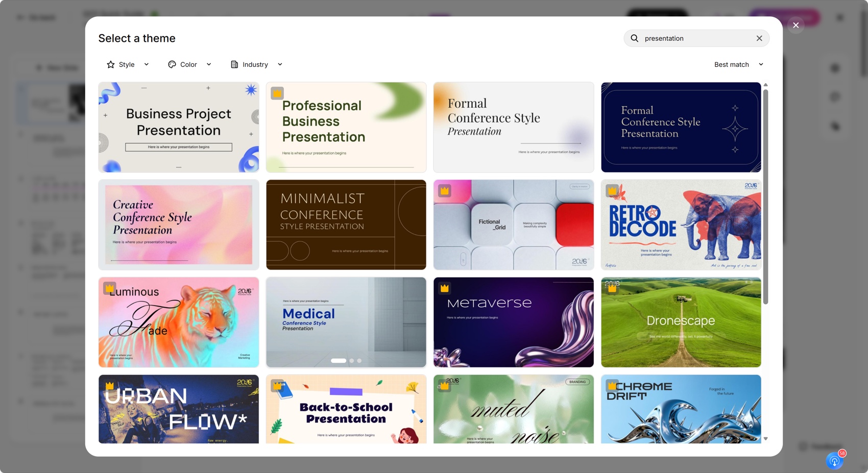Pick the navy Formal Conference Style theme

[681, 127]
